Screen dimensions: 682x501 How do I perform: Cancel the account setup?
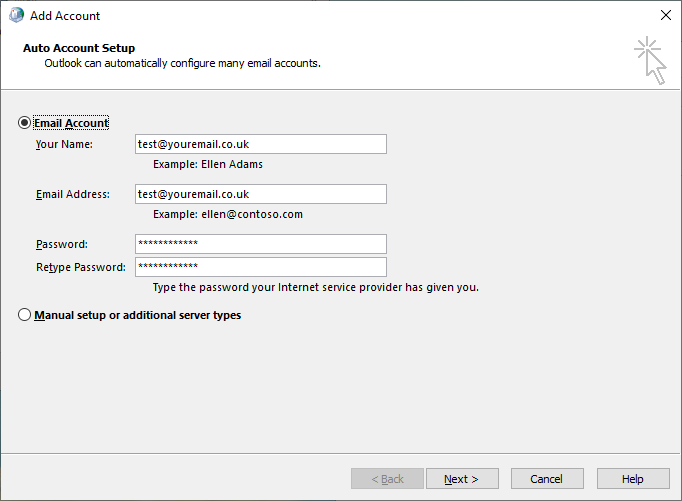coord(547,479)
